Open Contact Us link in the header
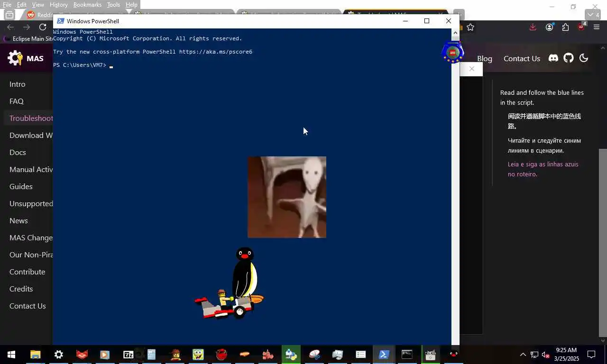 pyautogui.click(x=522, y=58)
